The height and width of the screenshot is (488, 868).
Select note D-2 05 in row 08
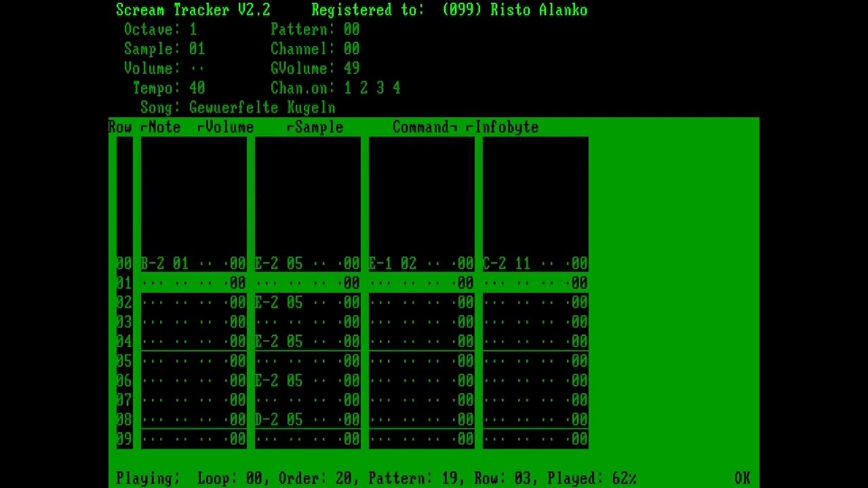[x=279, y=420]
